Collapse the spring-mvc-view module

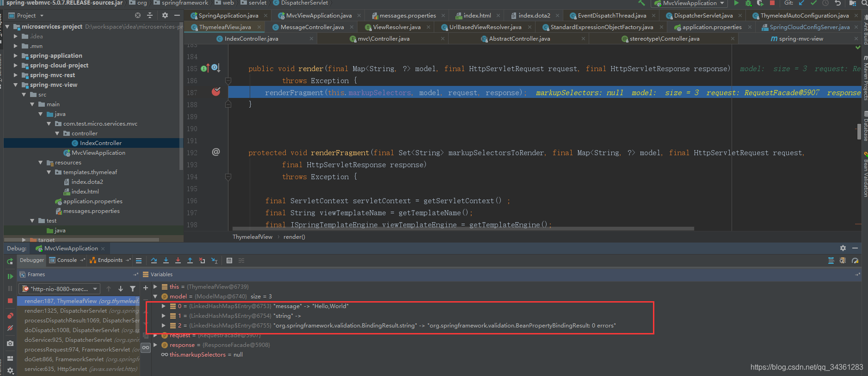tap(16, 85)
